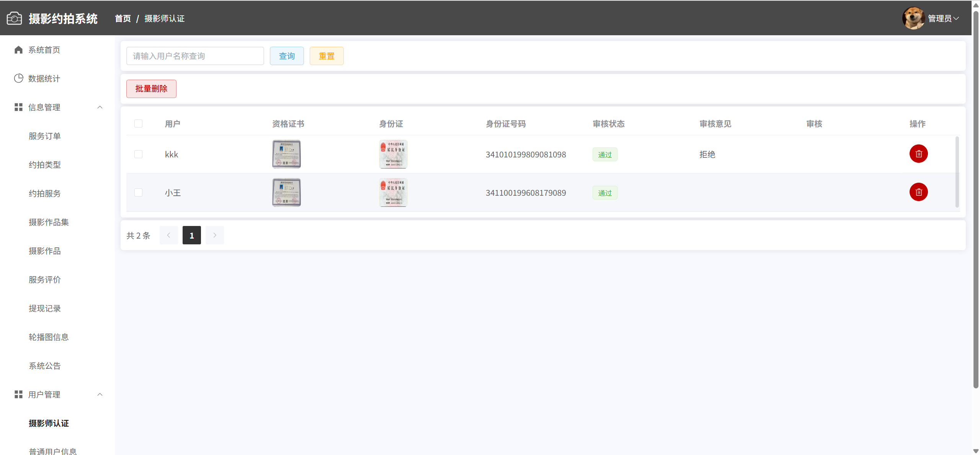This screenshot has height=455, width=980.
Task: Collapse the 信息管理 menu chevron
Action: click(x=100, y=107)
